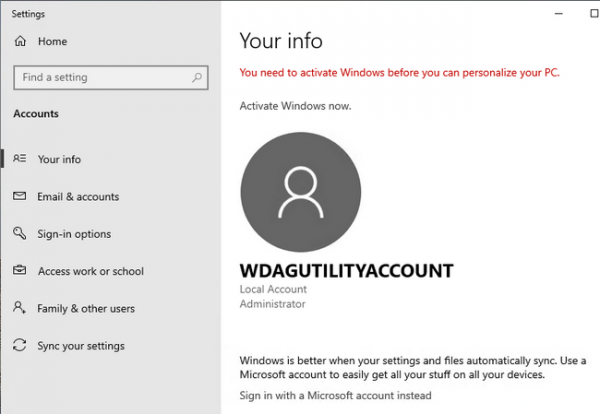Click the Access work or school briefcase icon

[20, 270]
